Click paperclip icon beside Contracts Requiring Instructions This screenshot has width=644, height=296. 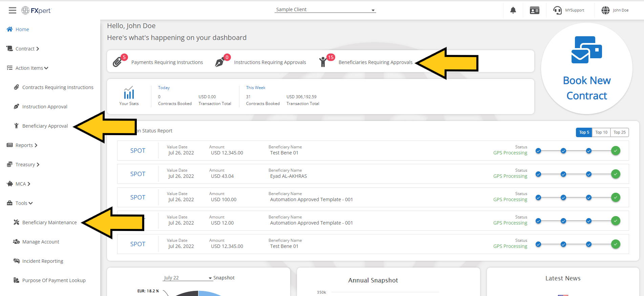(16, 87)
